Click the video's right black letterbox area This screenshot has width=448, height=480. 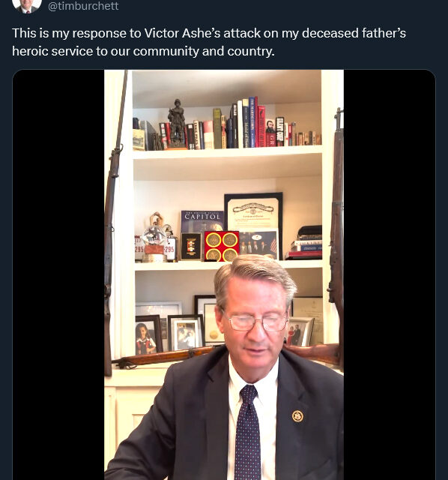point(390,274)
